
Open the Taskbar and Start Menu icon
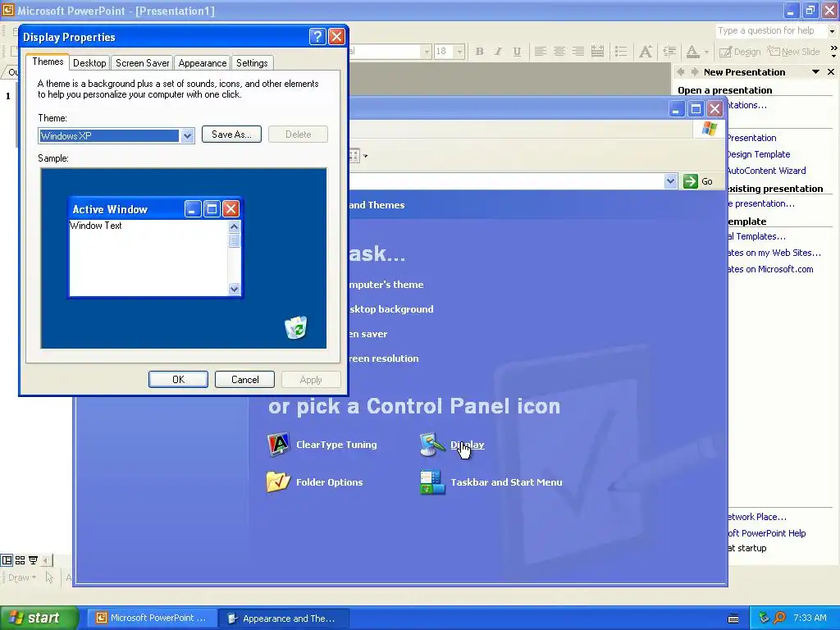point(491,482)
